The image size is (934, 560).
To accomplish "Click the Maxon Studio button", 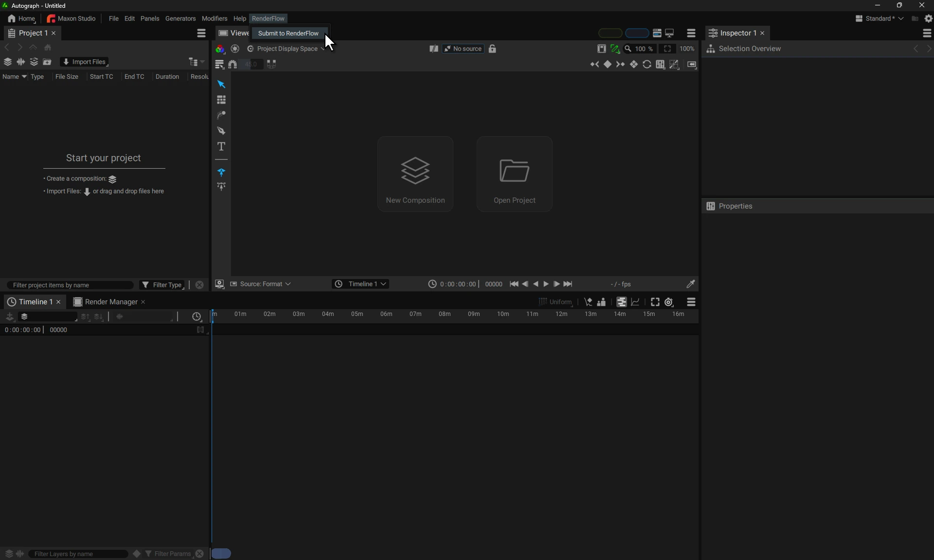I will [72, 18].
